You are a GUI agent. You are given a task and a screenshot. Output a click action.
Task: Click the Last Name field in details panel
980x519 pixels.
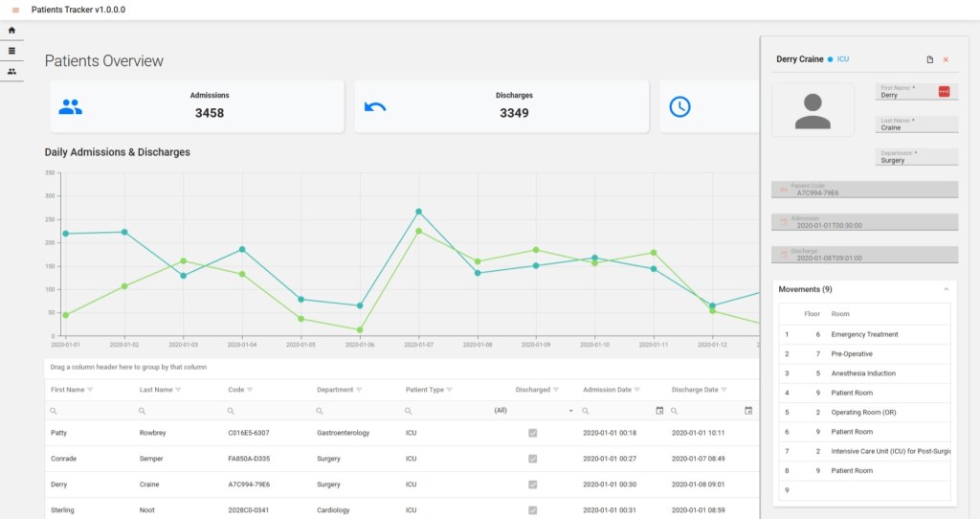[x=917, y=126]
